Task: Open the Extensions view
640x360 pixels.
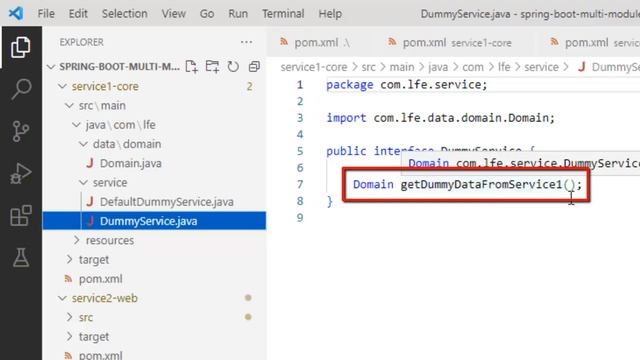Action: click(x=20, y=216)
